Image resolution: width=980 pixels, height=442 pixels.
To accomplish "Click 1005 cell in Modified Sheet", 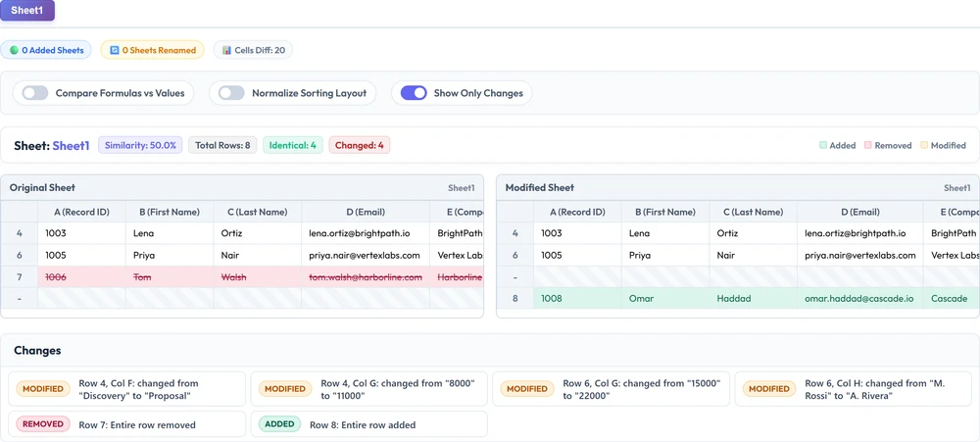I will (x=577, y=255).
